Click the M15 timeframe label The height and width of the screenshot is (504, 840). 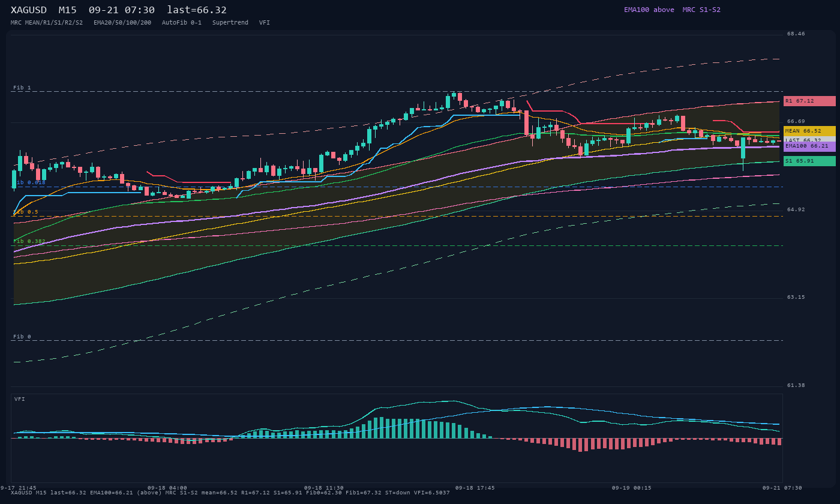point(67,10)
